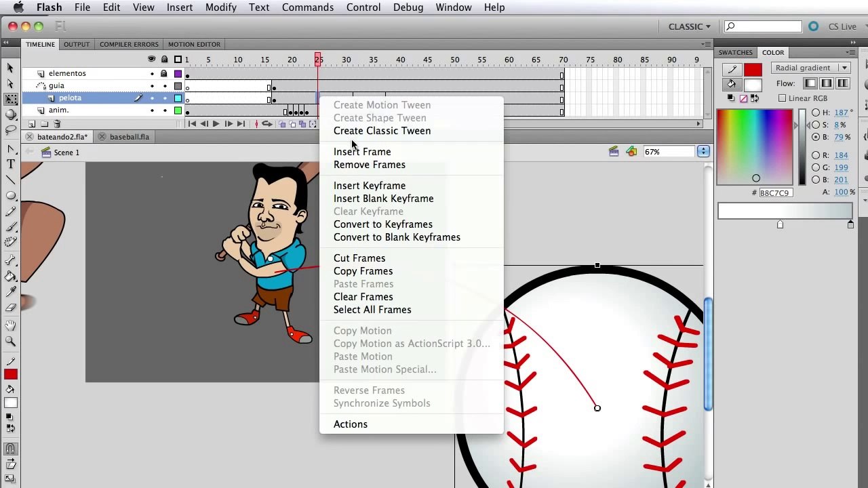Image resolution: width=868 pixels, height=488 pixels.
Task: Switch to baseball.fla document tab
Action: point(130,137)
